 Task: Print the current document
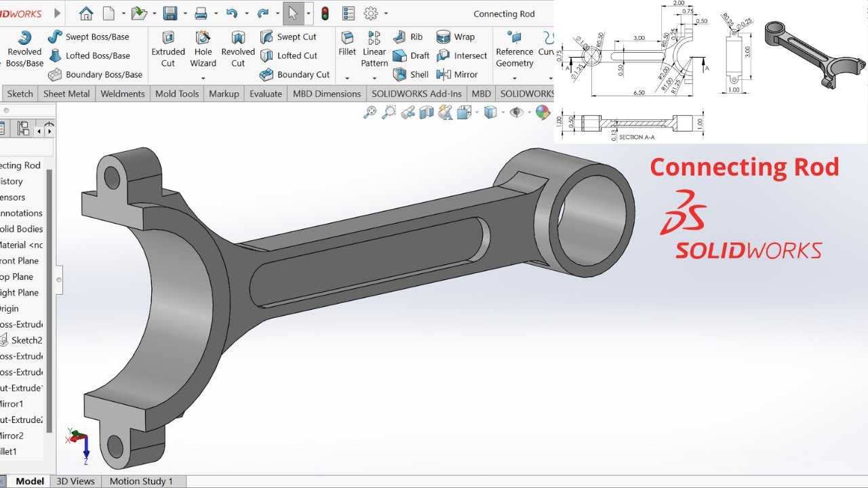pyautogui.click(x=201, y=13)
